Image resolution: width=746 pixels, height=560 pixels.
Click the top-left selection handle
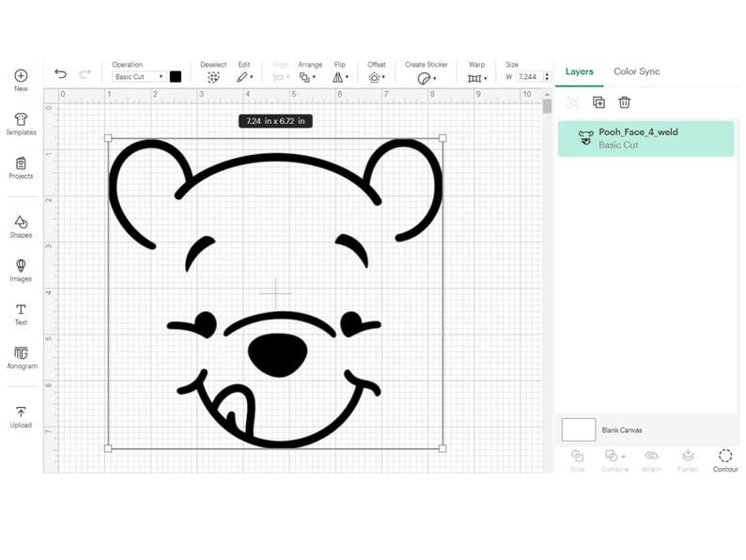(108, 138)
